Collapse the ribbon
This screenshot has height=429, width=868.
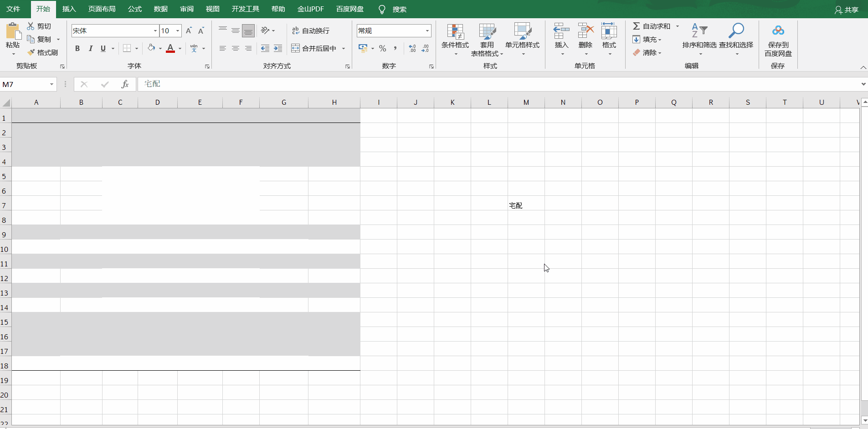pos(863,67)
